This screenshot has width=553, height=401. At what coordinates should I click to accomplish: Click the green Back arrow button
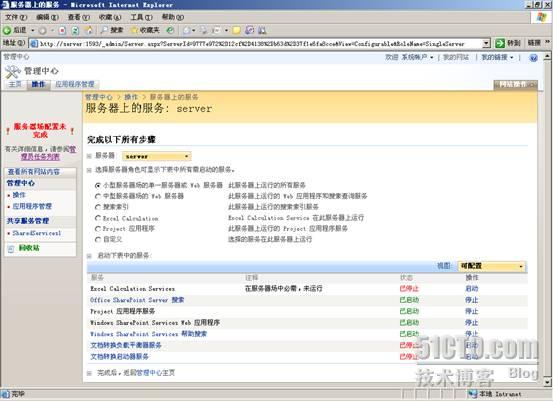click(7, 30)
